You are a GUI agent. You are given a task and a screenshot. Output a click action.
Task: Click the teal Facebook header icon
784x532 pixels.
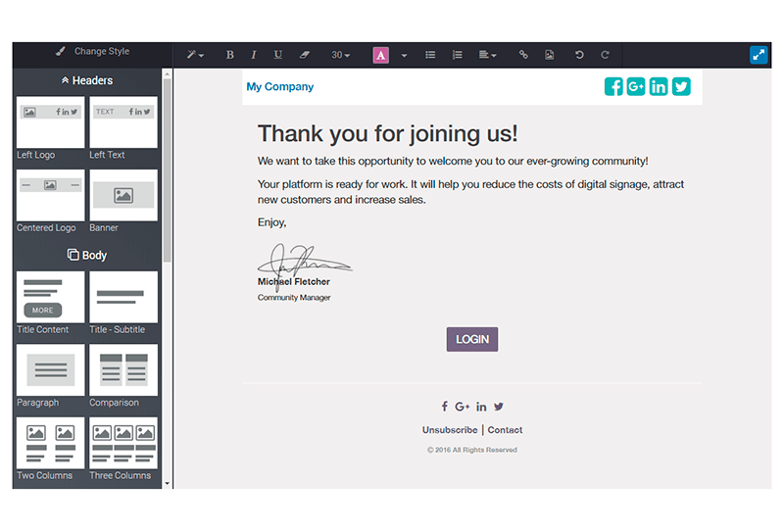coord(613,86)
